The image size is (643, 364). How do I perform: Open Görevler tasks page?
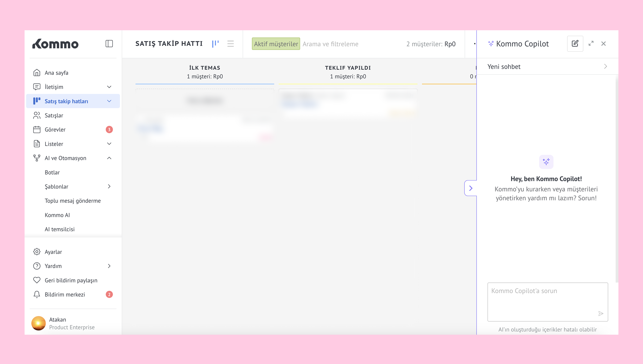click(55, 130)
